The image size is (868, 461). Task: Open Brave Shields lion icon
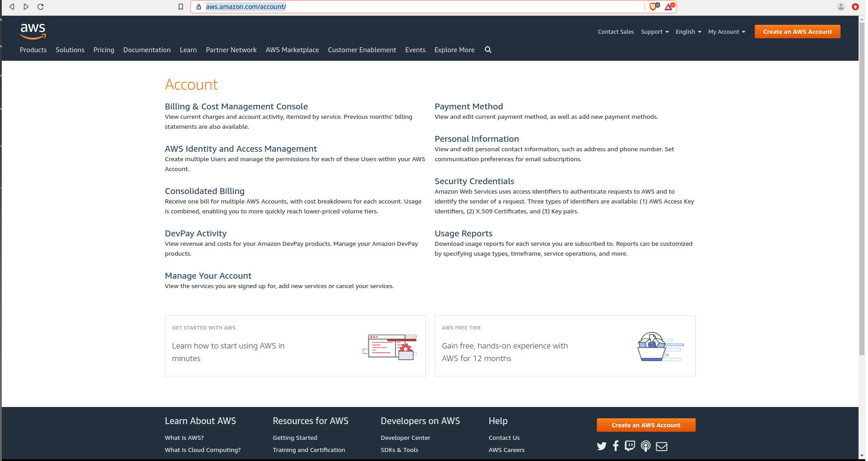(x=654, y=6)
